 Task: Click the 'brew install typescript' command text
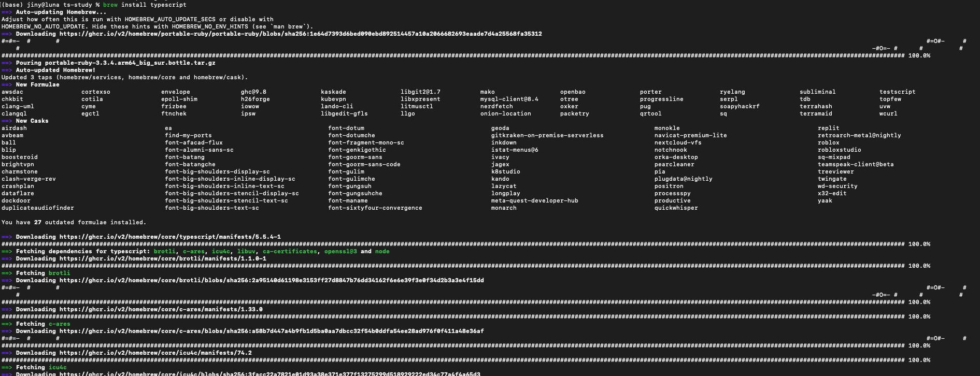pos(145,5)
